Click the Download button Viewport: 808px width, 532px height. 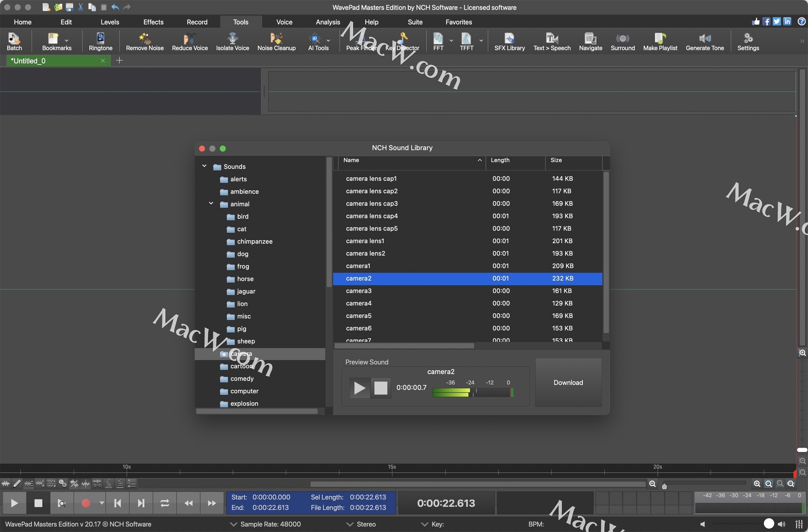coord(568,382)
